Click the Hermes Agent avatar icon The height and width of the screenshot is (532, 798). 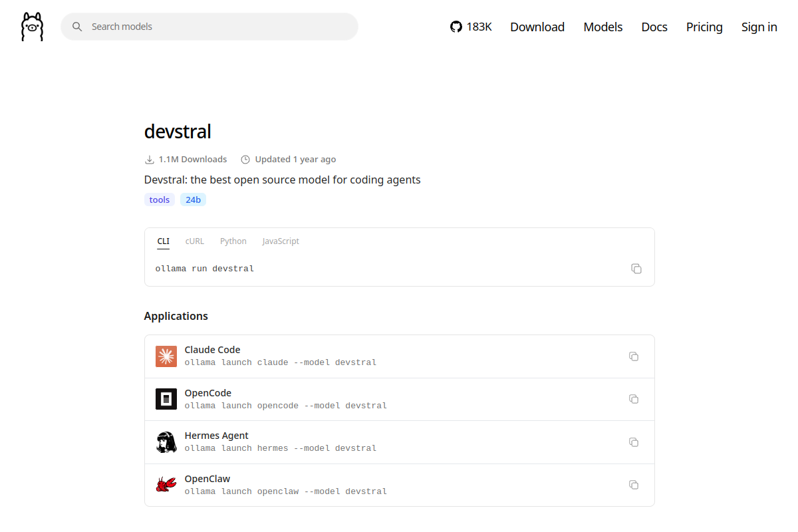[166, 442]
